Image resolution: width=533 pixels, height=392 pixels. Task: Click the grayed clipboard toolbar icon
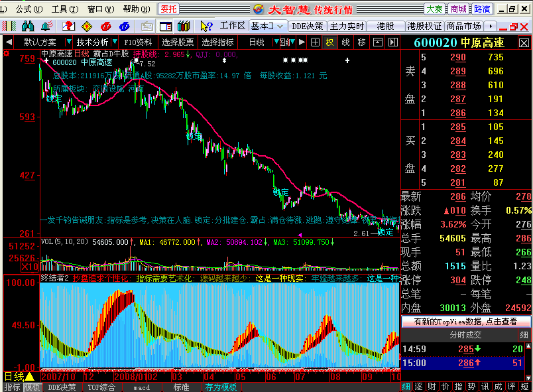[x=147, y=26]
